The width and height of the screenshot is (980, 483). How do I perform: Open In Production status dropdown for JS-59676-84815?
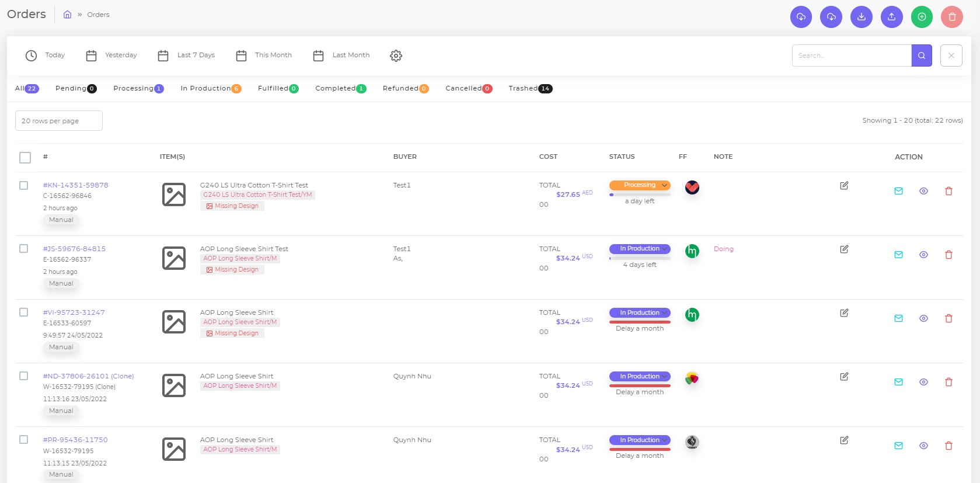pyautogui.click(x=640, y=249)
